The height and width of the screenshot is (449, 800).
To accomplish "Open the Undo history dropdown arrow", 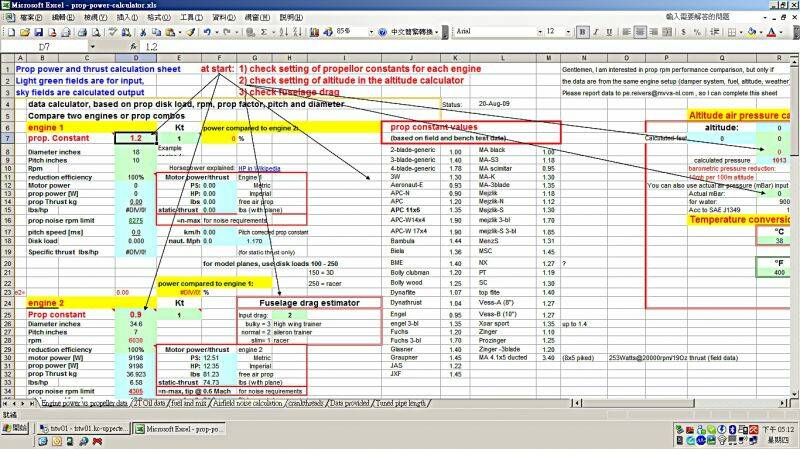I will pos(216,32).
